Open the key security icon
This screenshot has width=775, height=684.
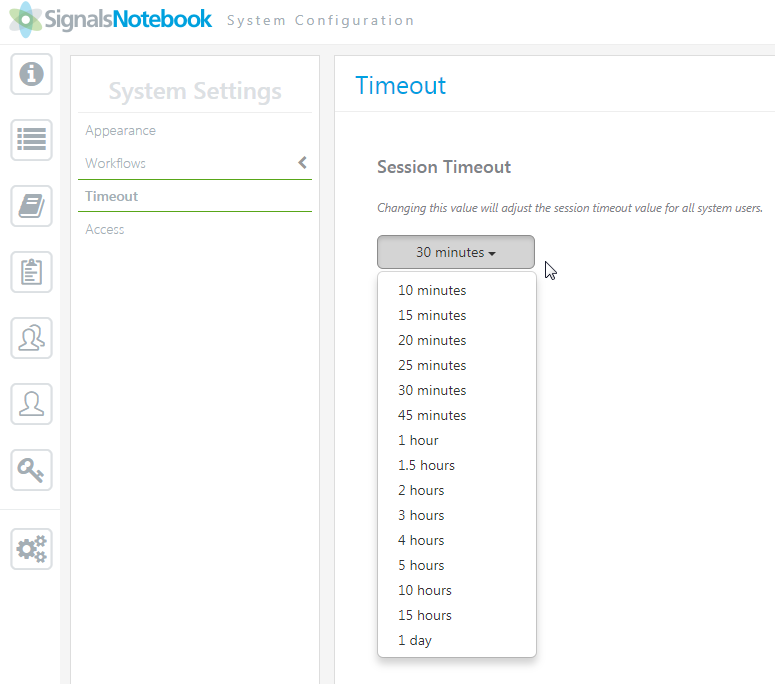[31, 469]
